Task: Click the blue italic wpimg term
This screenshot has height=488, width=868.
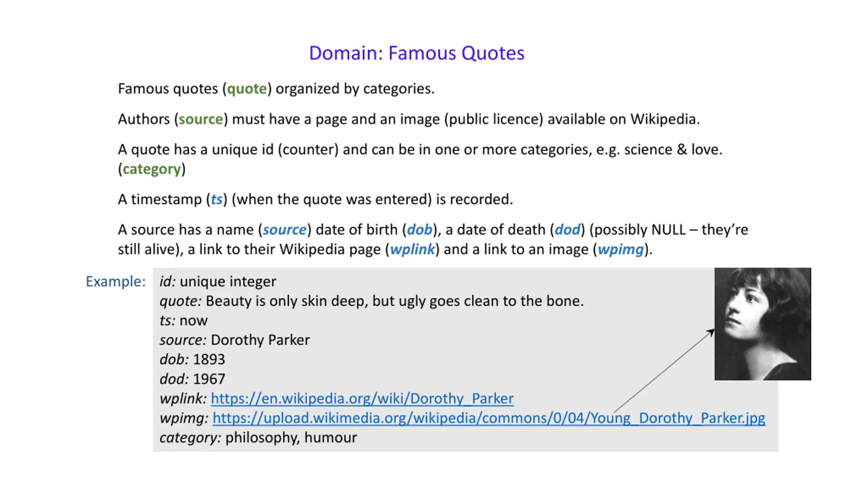Action: pyautogui.click(x=620, y=249)
